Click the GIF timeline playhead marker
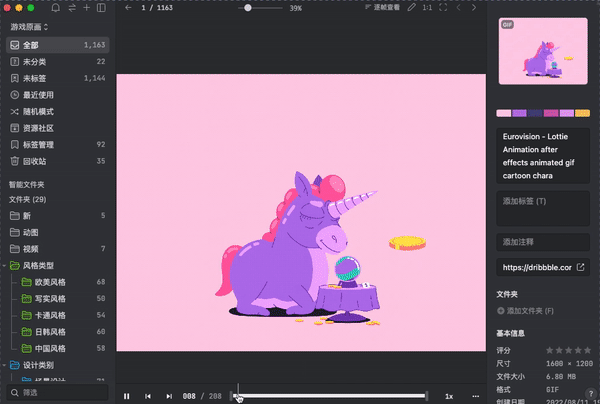The width and height of the screenshot is (600, 404). 238,392
